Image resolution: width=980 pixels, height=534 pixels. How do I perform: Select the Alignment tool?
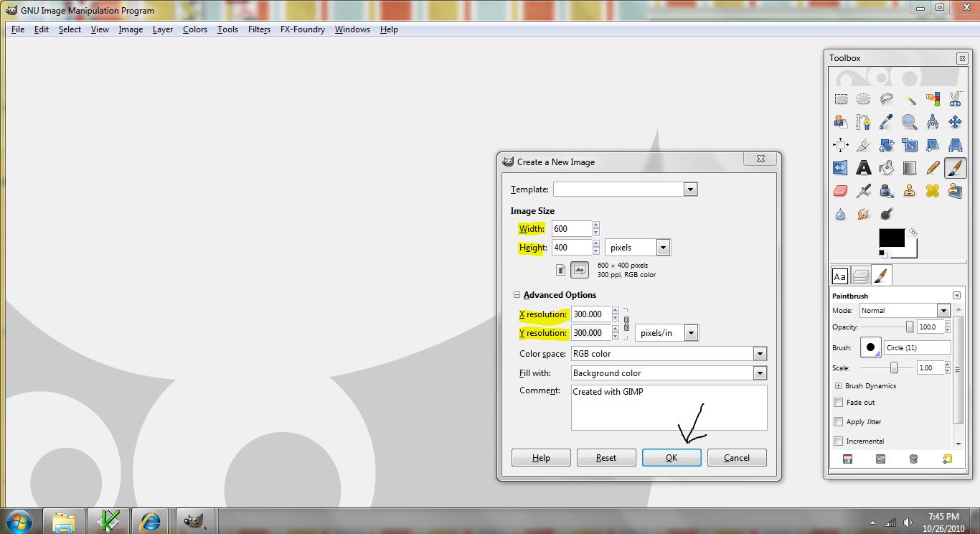[x=841, y=145]
